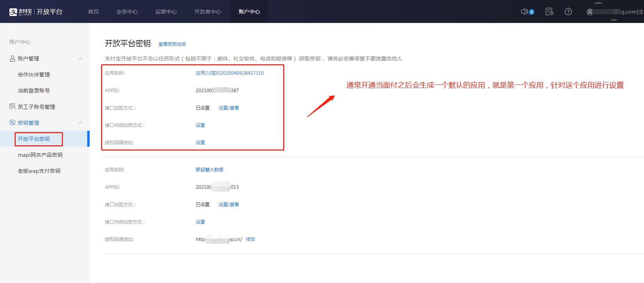The width and height of the screenshot is (644, 283).
Task: Click 账户管理 label in sidebar
Action: click(28, 58)
